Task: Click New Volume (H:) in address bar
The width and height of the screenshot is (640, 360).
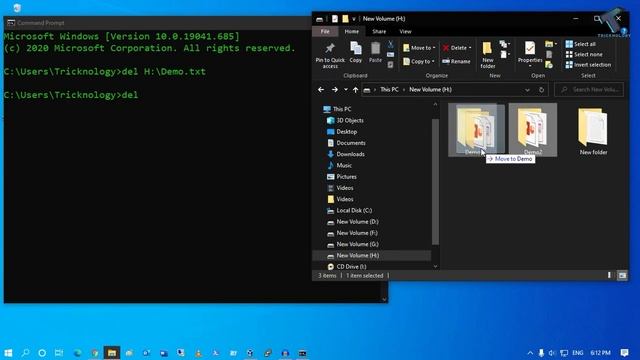Action: [430, 89]
